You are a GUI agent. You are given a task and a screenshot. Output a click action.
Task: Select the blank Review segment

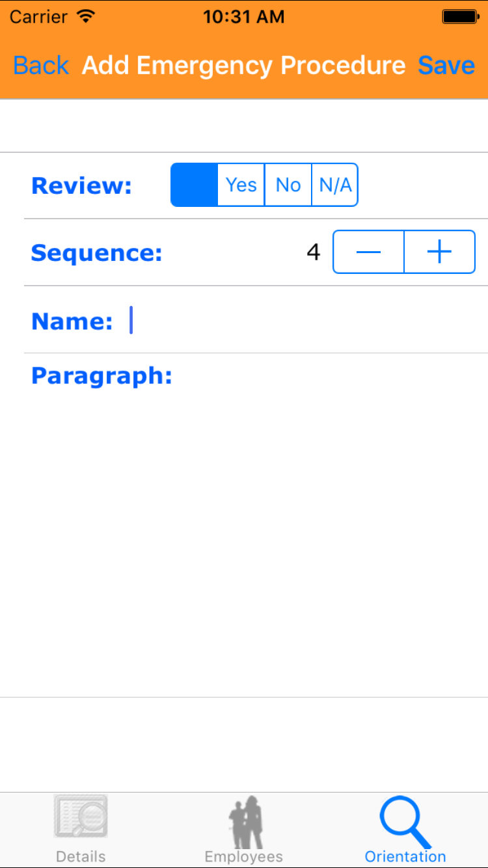[x=194, y=185]
